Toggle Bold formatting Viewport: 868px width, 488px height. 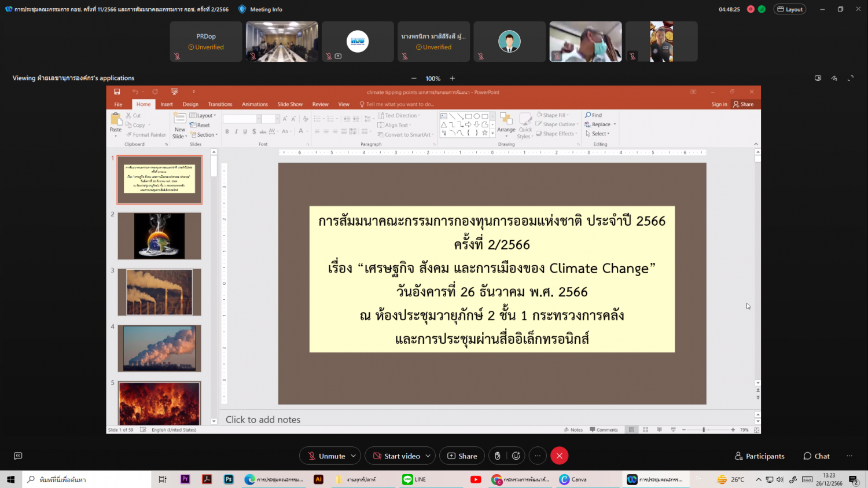pyautogui.click(x=227, y=131)
